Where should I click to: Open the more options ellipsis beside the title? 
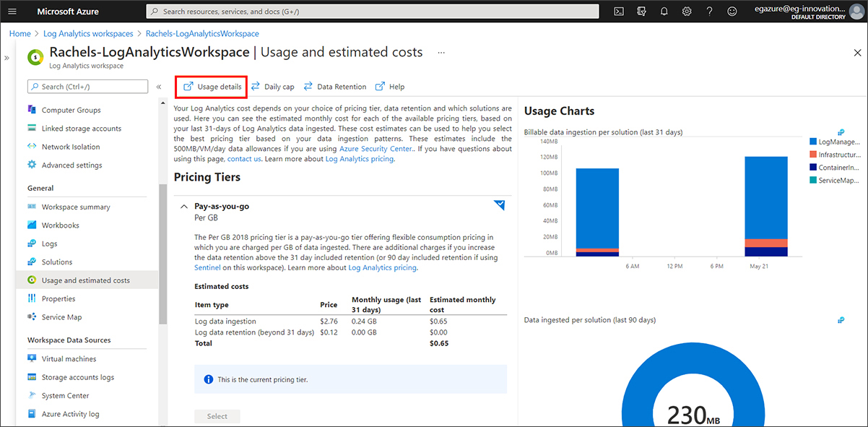(441, 53)
